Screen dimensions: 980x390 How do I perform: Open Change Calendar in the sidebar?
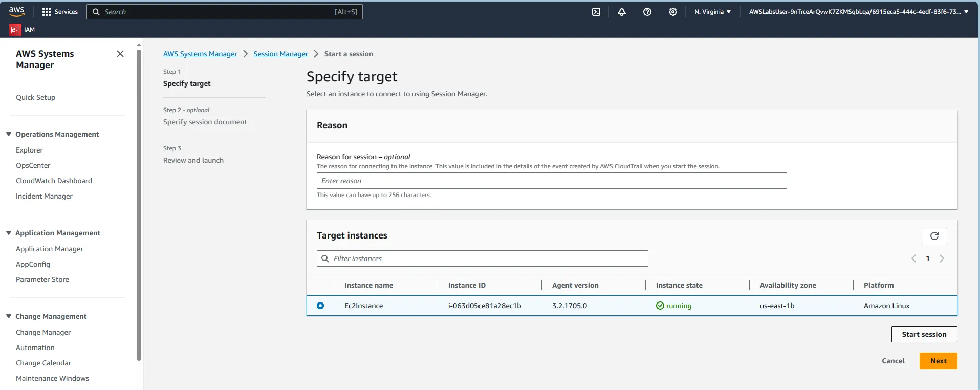43,363
